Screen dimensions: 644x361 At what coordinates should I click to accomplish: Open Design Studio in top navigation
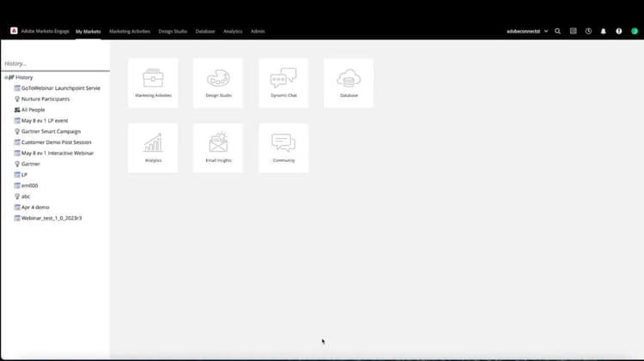click(x=173, y=31)
